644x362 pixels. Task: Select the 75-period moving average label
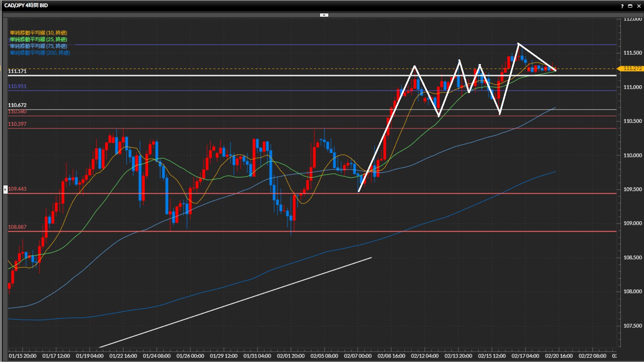click(39, 46)
